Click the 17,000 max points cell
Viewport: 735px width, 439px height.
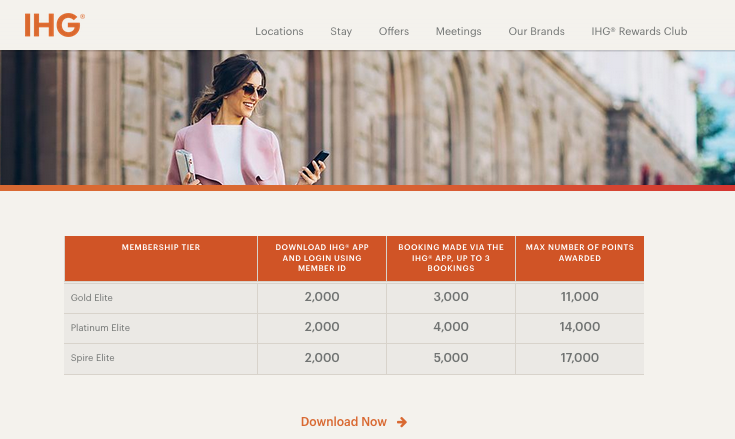580,358
